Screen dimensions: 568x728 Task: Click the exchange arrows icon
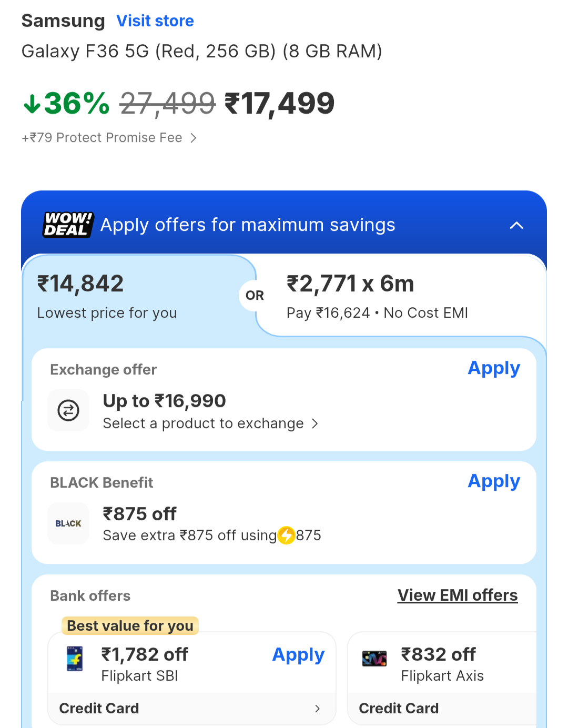click(68, 410)
